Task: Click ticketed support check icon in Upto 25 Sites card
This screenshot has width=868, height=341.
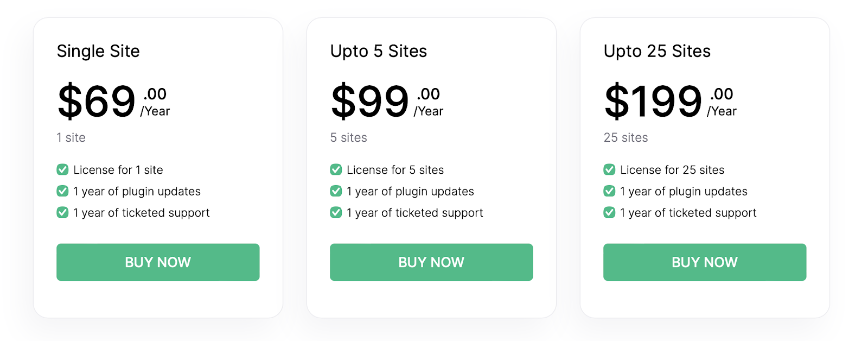Action: click(x=609, y=212)
